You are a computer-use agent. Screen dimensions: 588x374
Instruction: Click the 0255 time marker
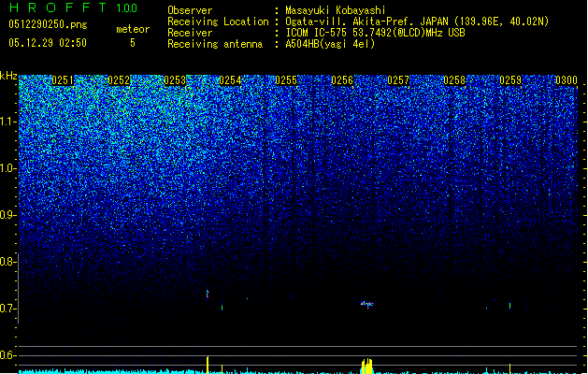click(286, 80)
